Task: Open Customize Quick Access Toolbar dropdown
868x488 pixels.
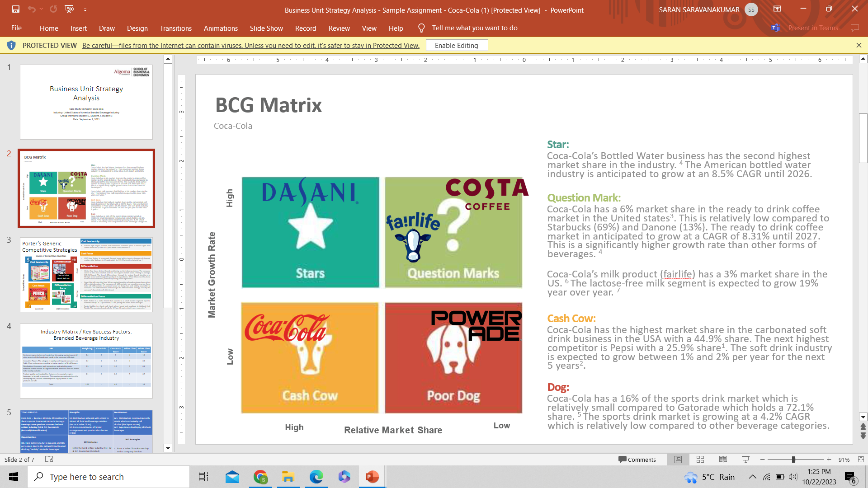Action: point(85,9)
